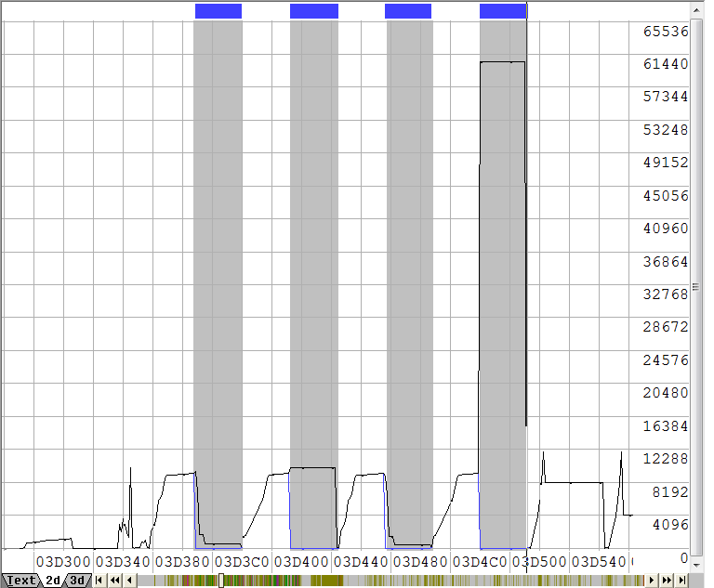Image resolution: width=714 pixels, height=588 pixels.
Task: Click the 61440 value on the axis
Action: tap(666, 64)
